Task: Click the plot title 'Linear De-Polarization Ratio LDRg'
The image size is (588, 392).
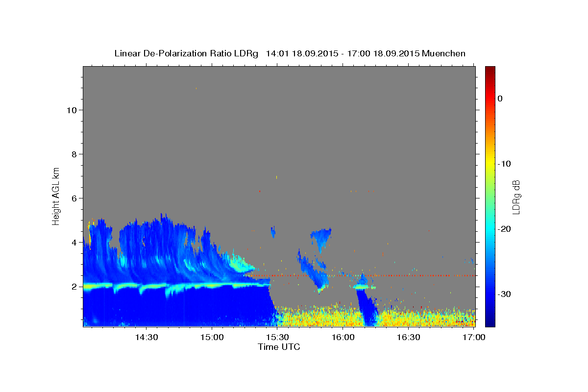Action: point(186,53)
